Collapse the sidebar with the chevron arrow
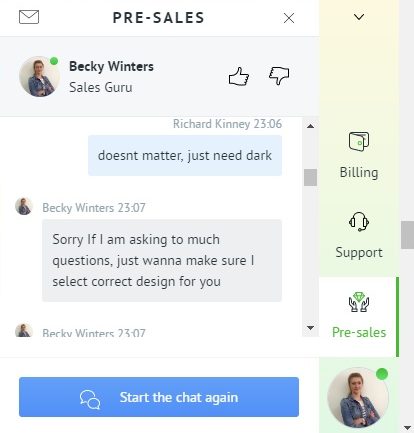 (x=359, y=17)
